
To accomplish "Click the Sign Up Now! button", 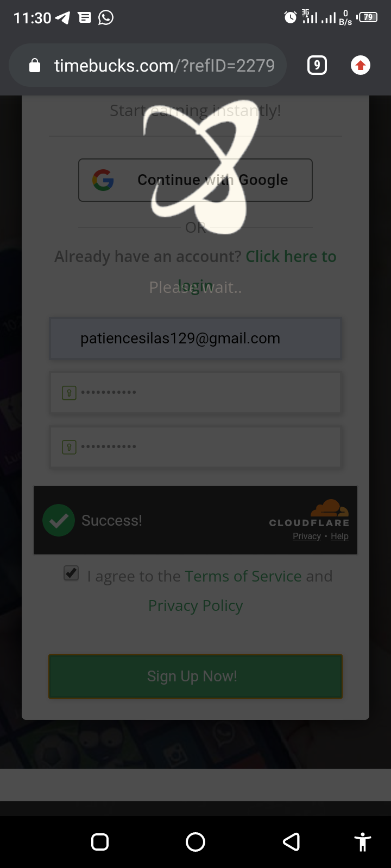I will click(195, 676).
